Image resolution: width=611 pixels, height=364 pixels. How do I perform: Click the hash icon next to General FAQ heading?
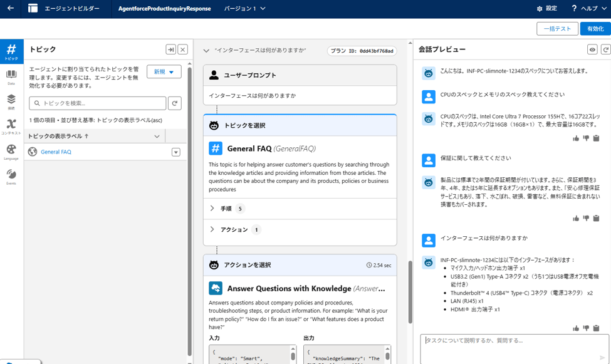pos(216,148)
